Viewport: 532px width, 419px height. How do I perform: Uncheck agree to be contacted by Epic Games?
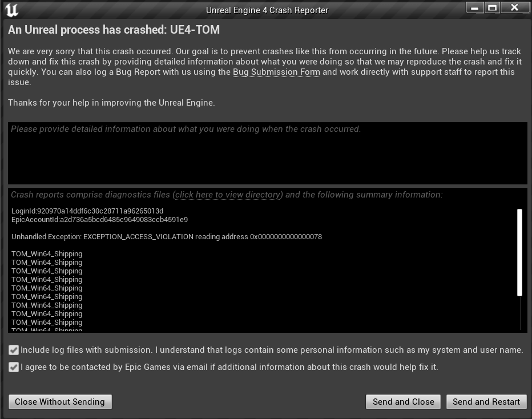[14, 367]
